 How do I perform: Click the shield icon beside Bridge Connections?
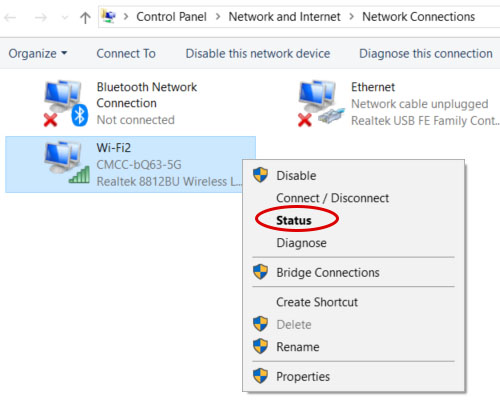[260, 272]
